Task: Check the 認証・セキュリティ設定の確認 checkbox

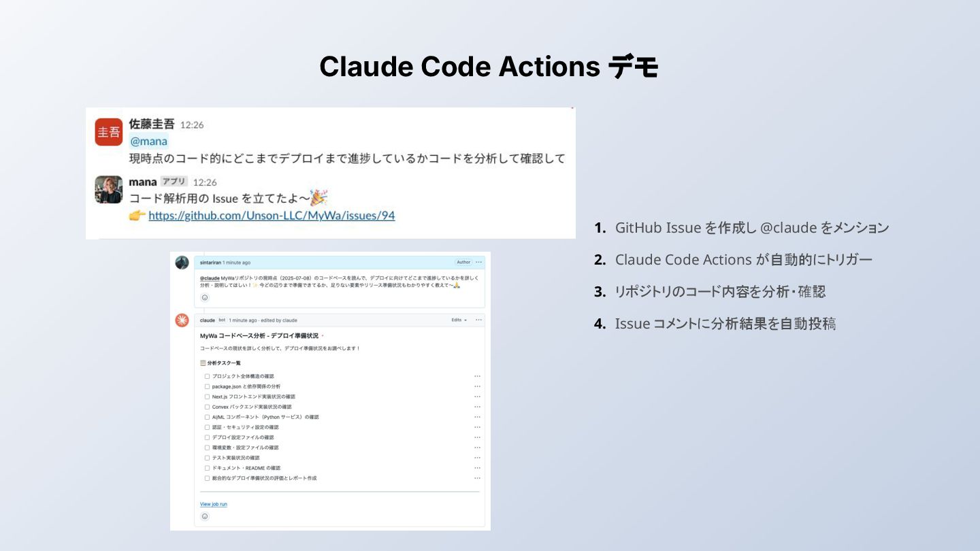Action: pyautogui.click(x=207, y=427)
